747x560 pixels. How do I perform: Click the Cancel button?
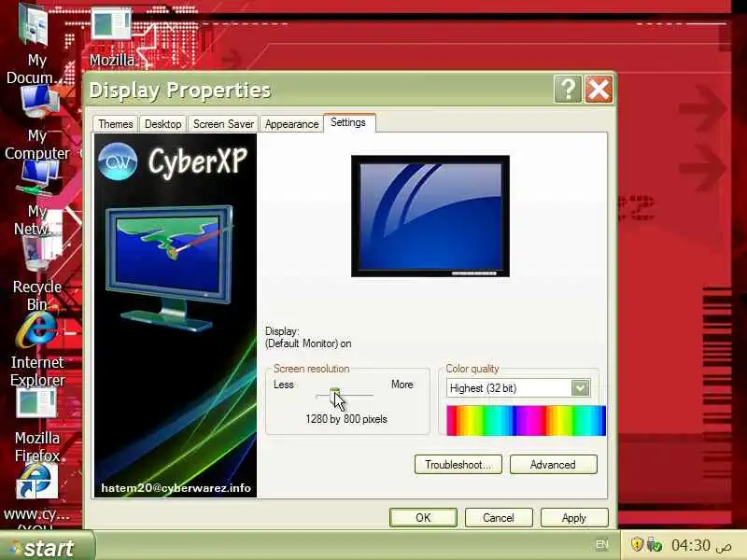point(499,518)
